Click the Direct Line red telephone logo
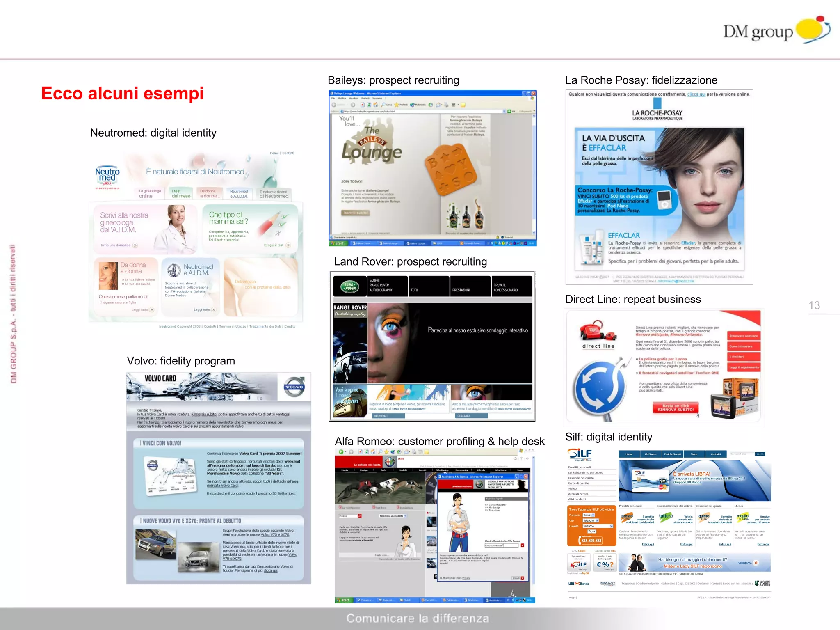The image size is (840, 630). (x=598, y=331)
